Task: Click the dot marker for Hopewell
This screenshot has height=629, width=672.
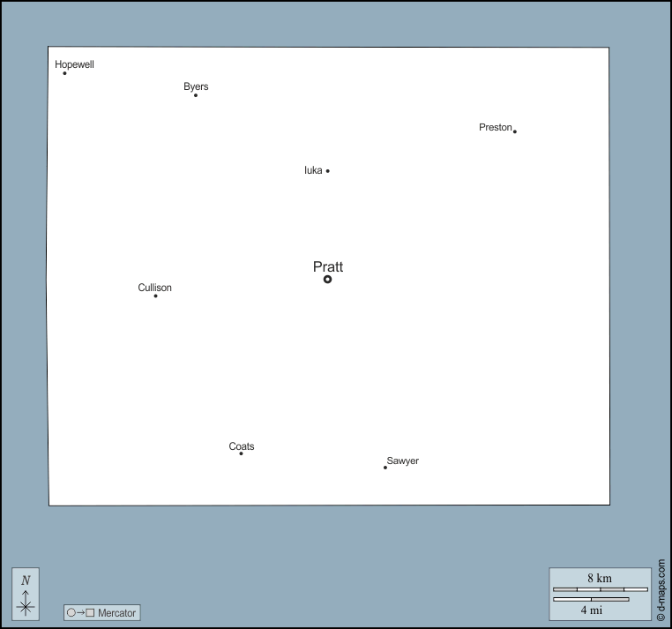Action: coord(64,73)
